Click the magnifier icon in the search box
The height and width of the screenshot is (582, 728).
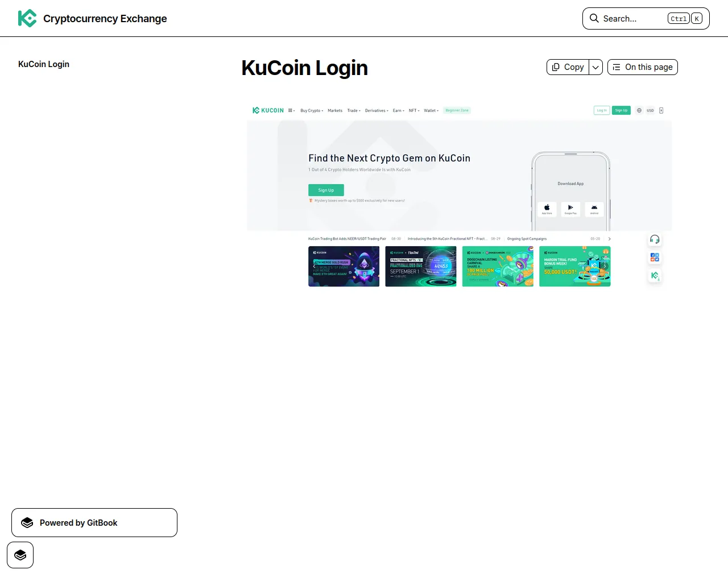(594, 18)
